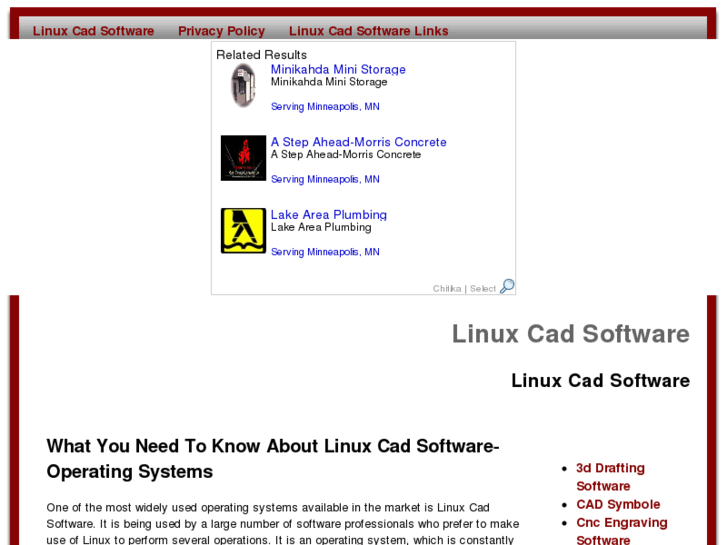
Task: Click the 'What You Need To Know' article heading
Action: (x=273, y=459)
